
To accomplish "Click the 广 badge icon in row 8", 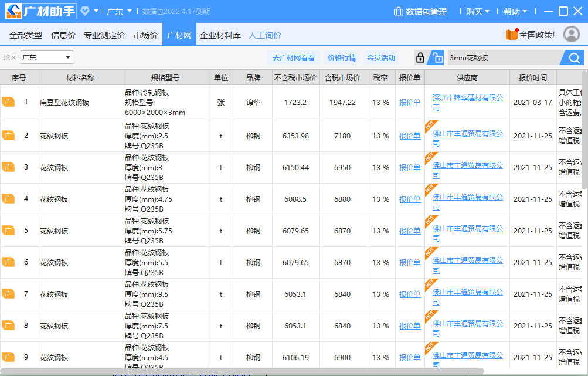I will [x=8, y=326].
